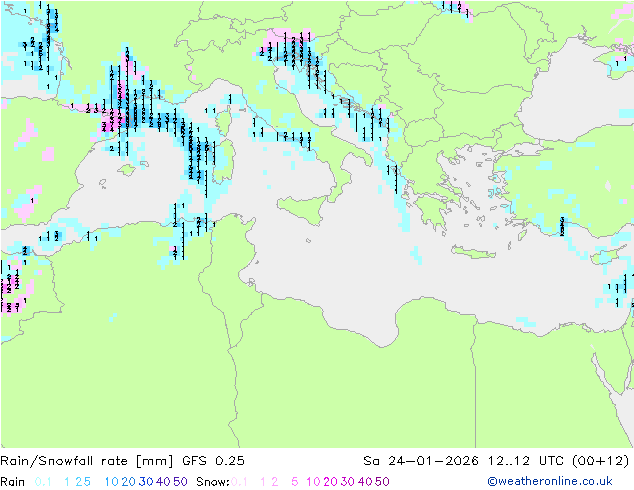Pick snow legend value 40
Viewport: 634px width, 490px height.
(x=365, y=482)
